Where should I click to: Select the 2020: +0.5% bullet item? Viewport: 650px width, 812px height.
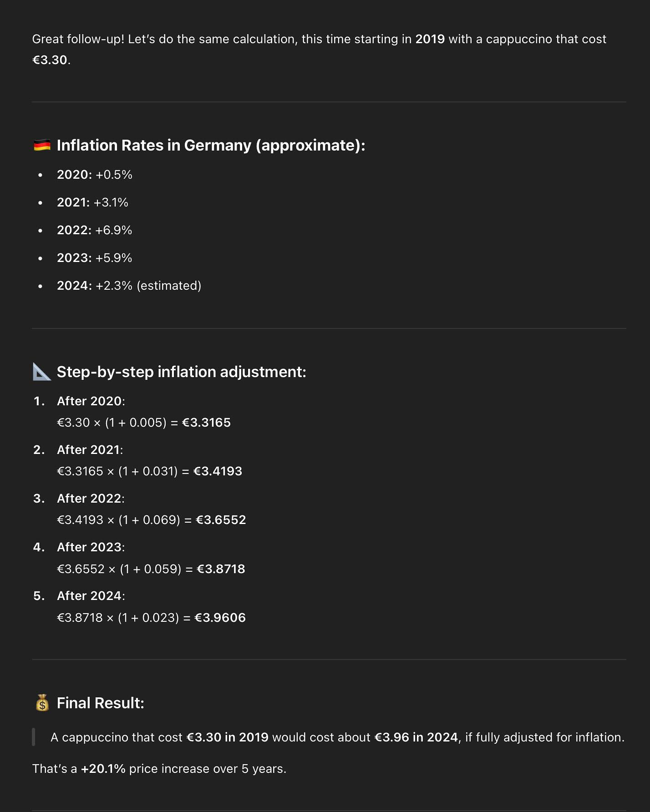(x=94, y=175)
